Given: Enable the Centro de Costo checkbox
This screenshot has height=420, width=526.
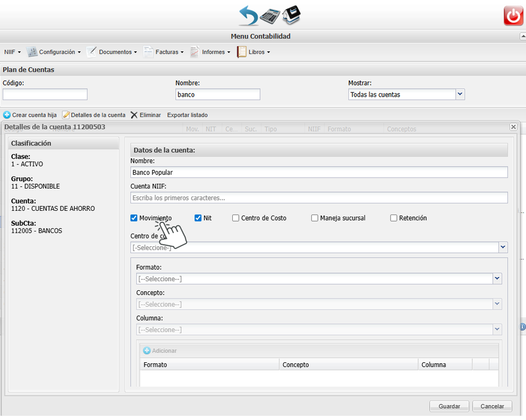Looking at the screenshot, I should [x=236, y=218].
